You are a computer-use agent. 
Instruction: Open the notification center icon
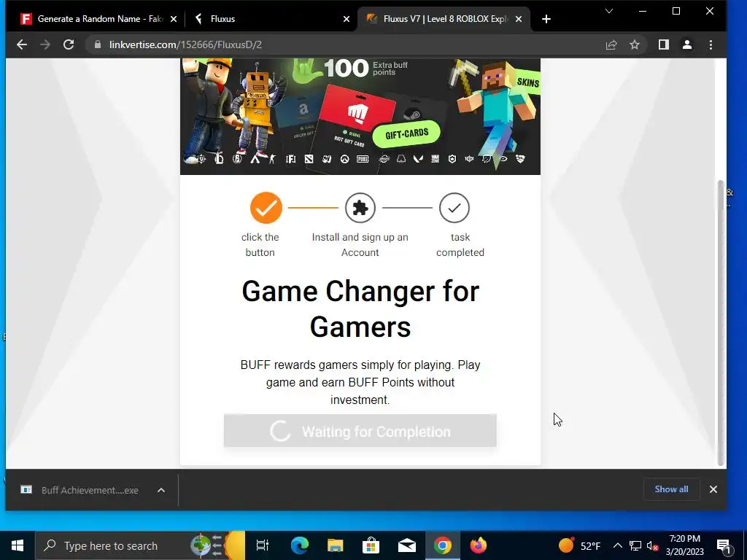[x=724, y=545]
